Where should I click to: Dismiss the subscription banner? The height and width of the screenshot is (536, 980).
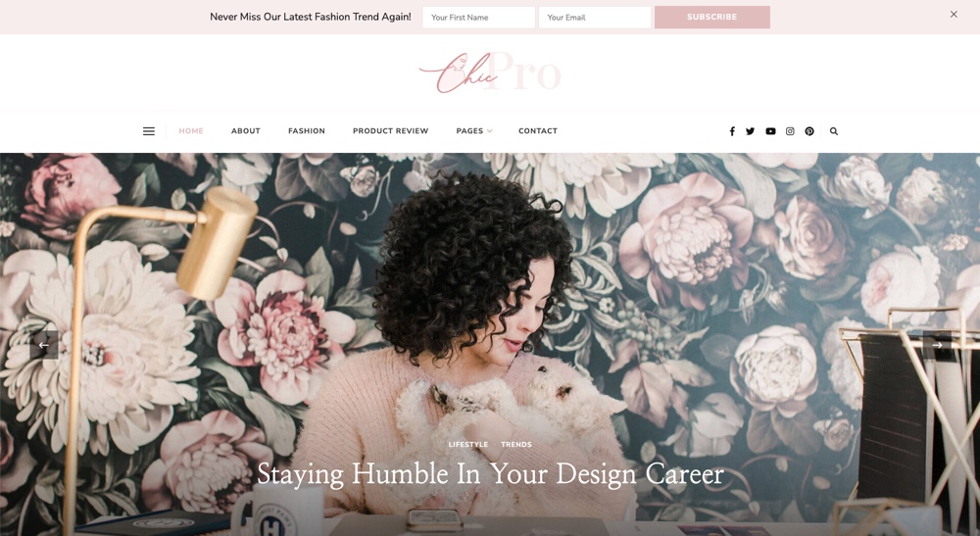[954, 15]
